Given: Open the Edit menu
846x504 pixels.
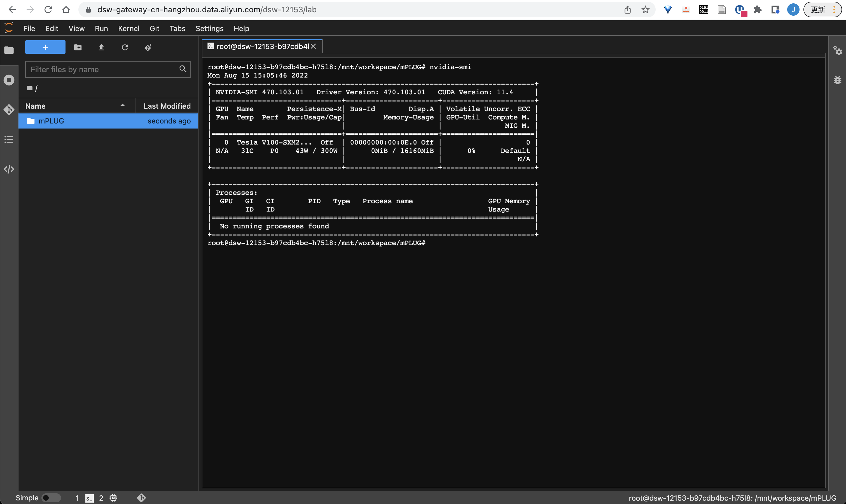Looking at the screenshot, I should [52, 29].
